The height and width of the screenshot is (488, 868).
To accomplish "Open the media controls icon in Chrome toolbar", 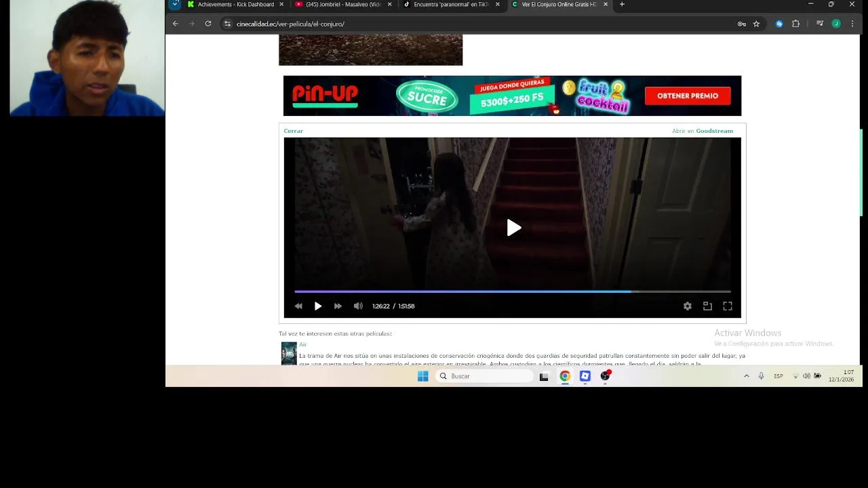I will click(819, 24).
